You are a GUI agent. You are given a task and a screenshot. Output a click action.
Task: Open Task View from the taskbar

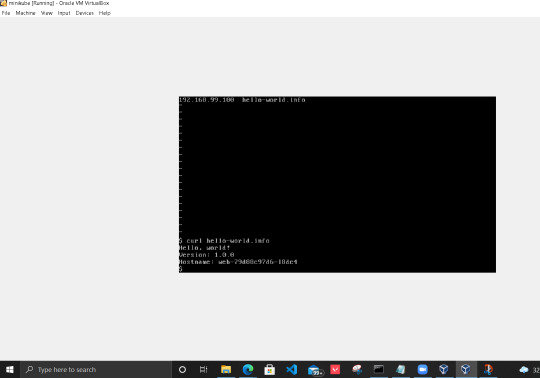[204, 370]
